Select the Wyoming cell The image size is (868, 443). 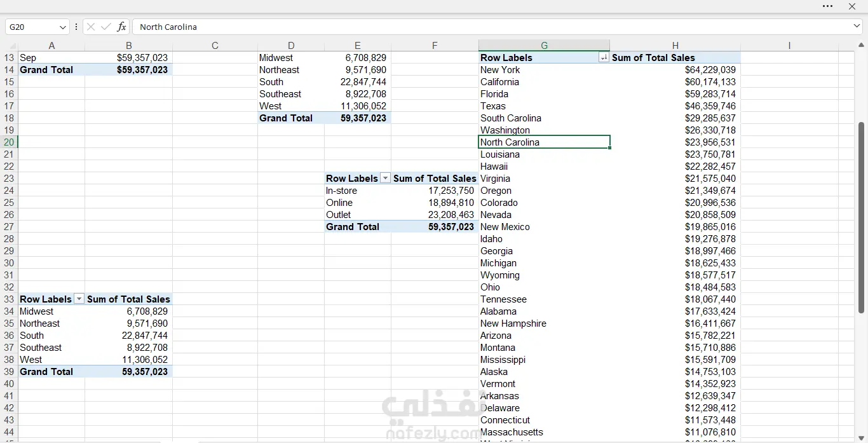point(544,275)
